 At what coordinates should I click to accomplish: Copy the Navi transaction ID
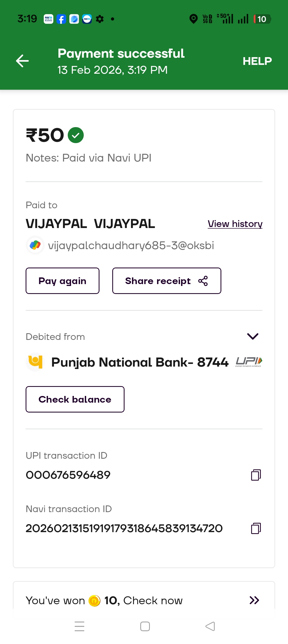click(256, 528)
